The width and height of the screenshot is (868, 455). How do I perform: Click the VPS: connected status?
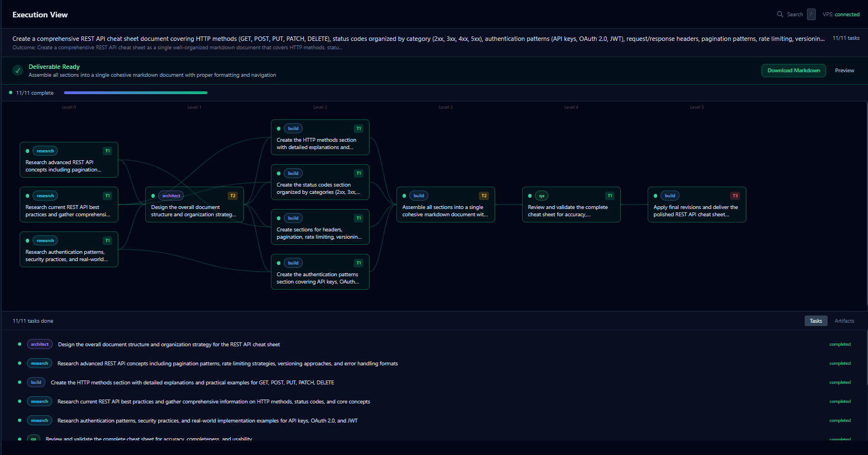[x=841, y=15]
